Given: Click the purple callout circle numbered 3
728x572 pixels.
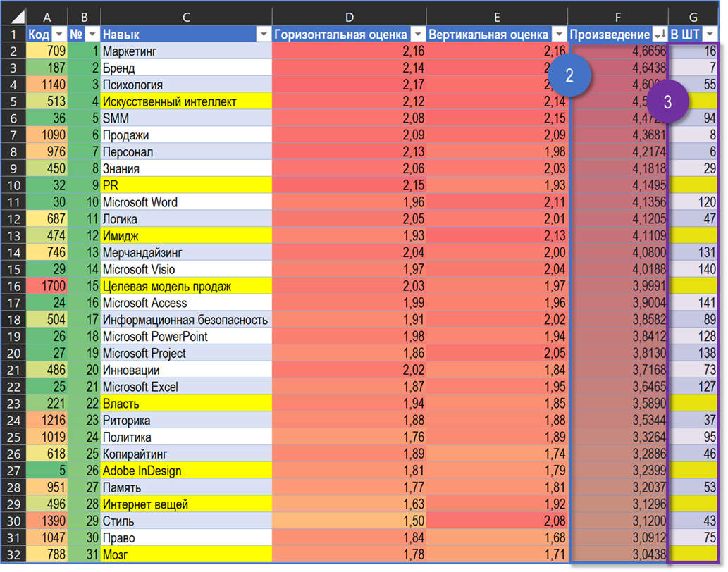Looking at the screenshot, I should pos(667,102).
